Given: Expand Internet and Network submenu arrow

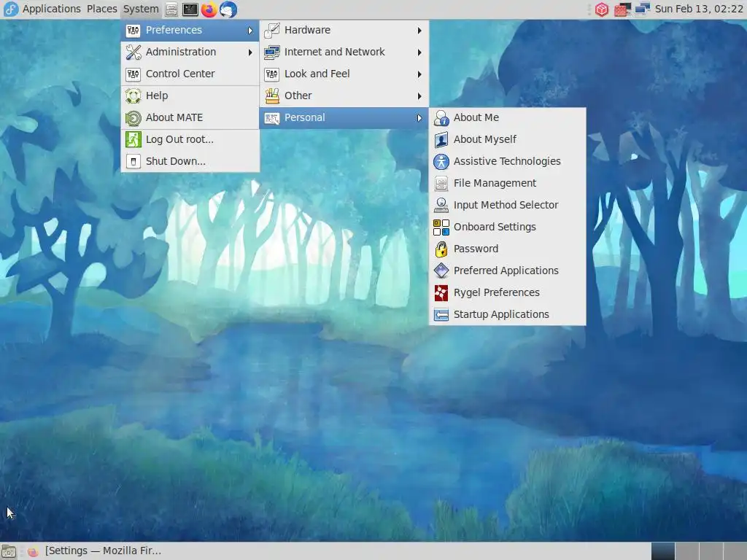Looking at the screenshot, I should pyautogui.click(x=419, y=52).
